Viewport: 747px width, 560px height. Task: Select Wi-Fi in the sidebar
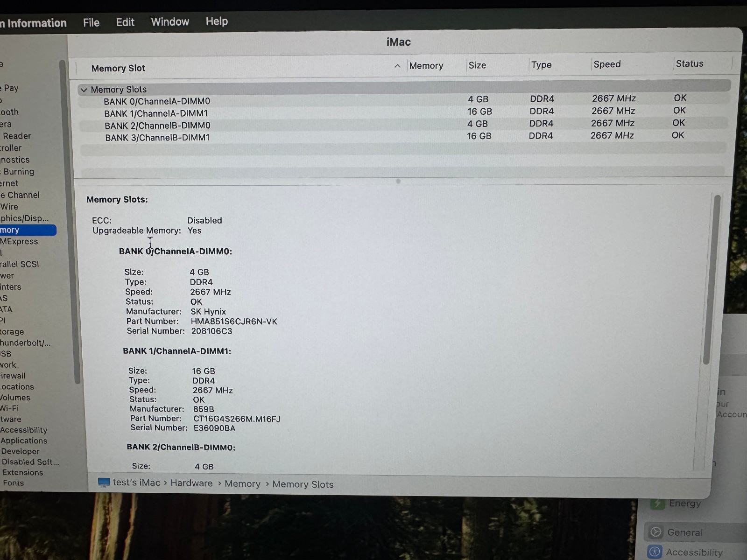(x=9, y=408)
